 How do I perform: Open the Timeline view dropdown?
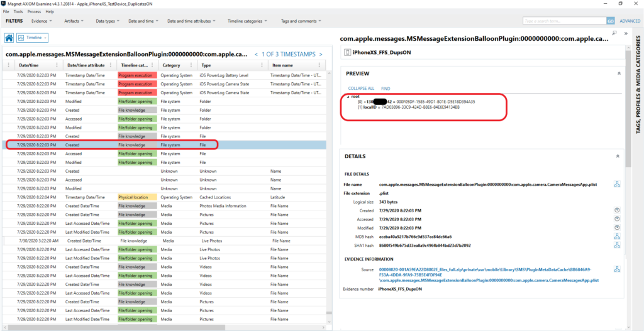(33, 38)
